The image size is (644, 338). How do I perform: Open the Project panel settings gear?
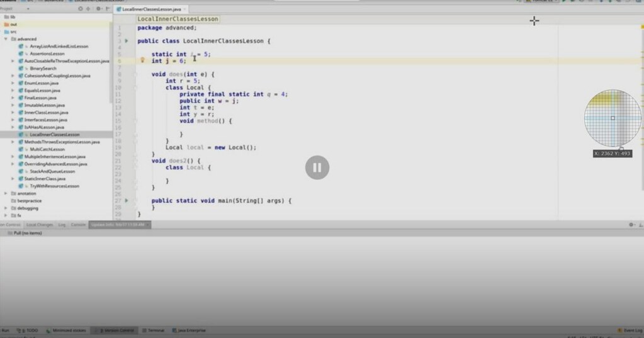(x=99, y=9)
